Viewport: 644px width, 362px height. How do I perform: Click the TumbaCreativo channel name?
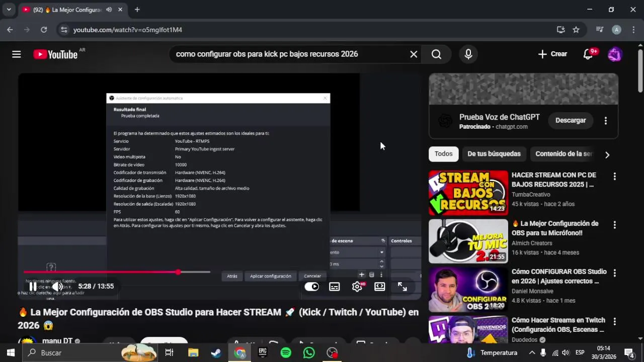point(531,195)
